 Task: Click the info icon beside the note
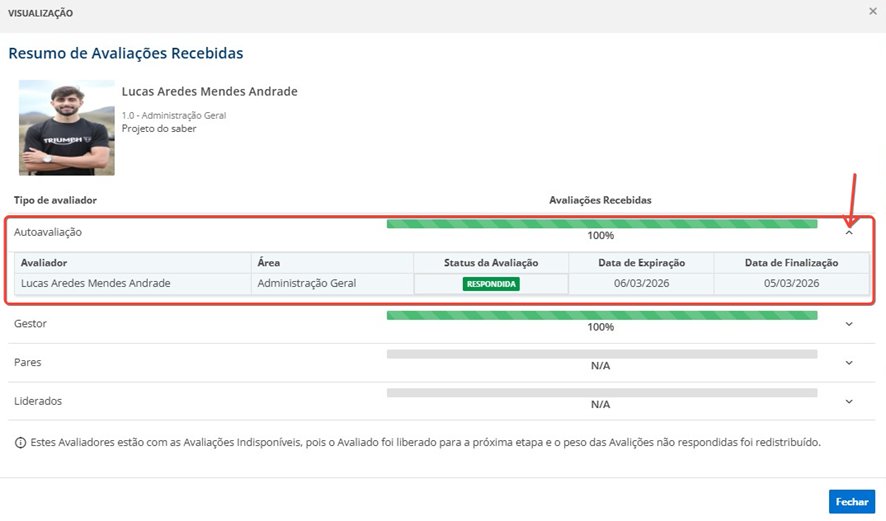click(20, 442)
